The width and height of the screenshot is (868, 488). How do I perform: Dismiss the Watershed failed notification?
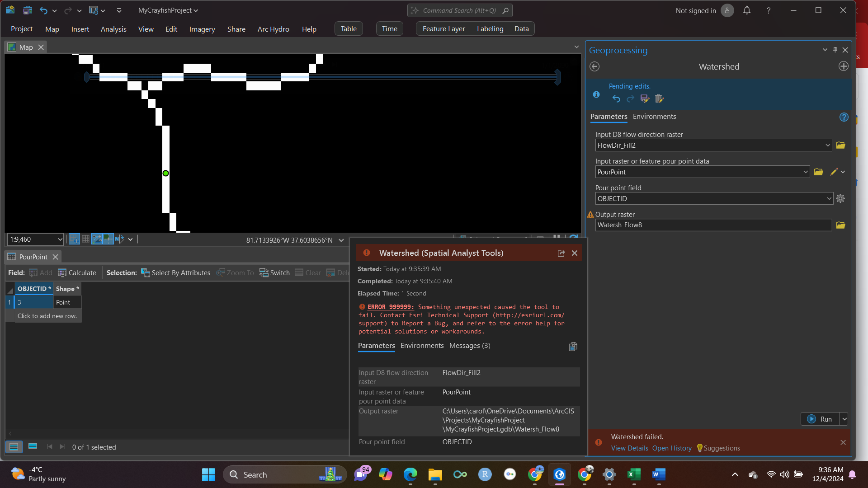tap(843, 443)
